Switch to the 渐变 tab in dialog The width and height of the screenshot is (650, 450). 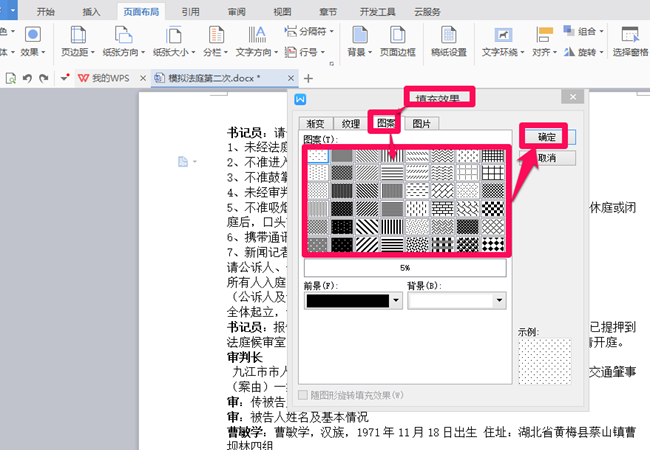pos(315,123)
